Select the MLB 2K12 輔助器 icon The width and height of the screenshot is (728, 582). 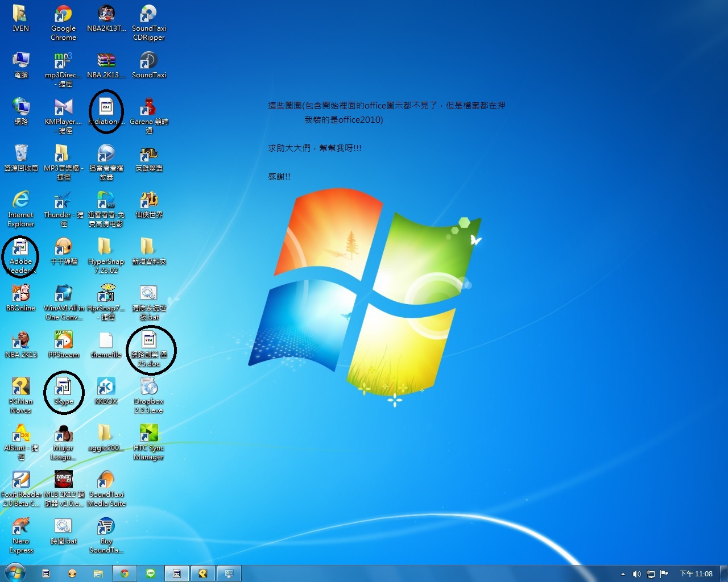[63, 489]
